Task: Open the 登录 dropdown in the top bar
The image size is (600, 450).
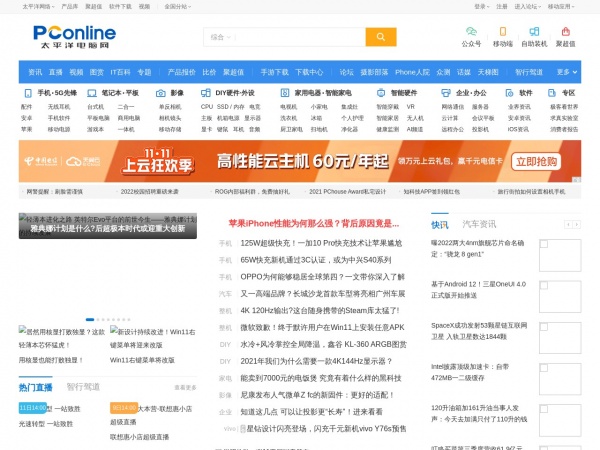Action: (x=481, y=7)
